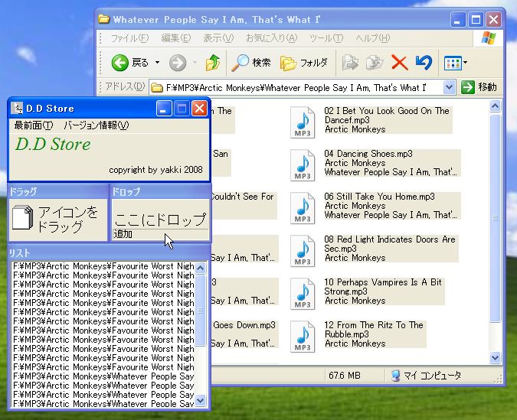Select MP3 icon for 10 Perhaps Vampires

coord(303,294)
